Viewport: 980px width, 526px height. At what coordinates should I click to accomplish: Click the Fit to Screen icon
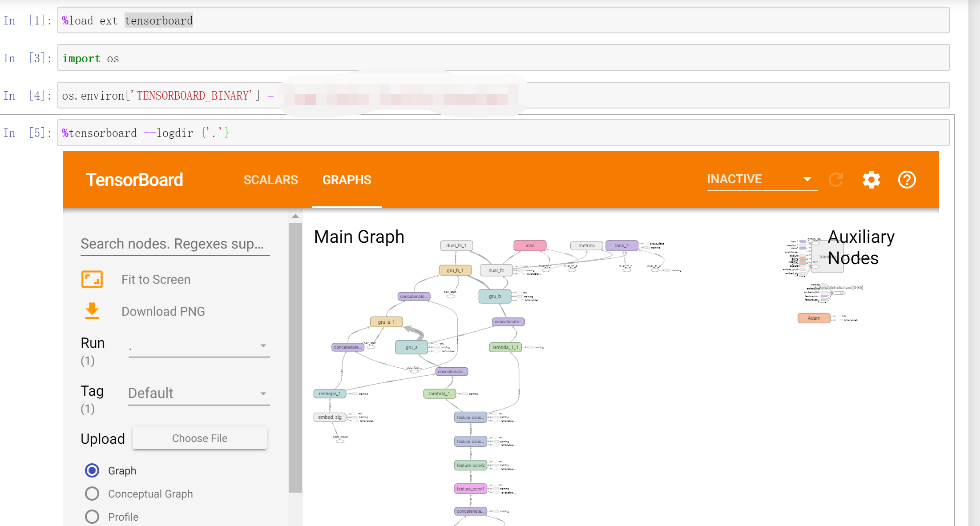pos(92,279)
